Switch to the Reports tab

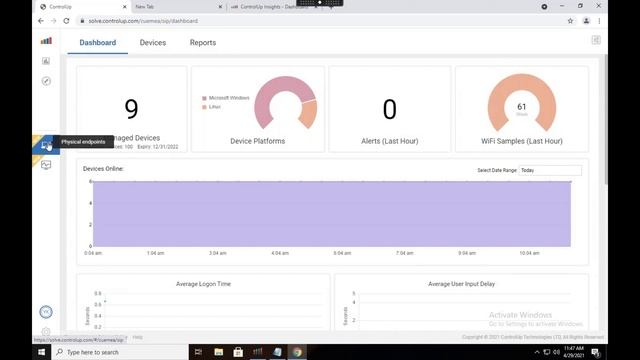click(x=203, y=42)
